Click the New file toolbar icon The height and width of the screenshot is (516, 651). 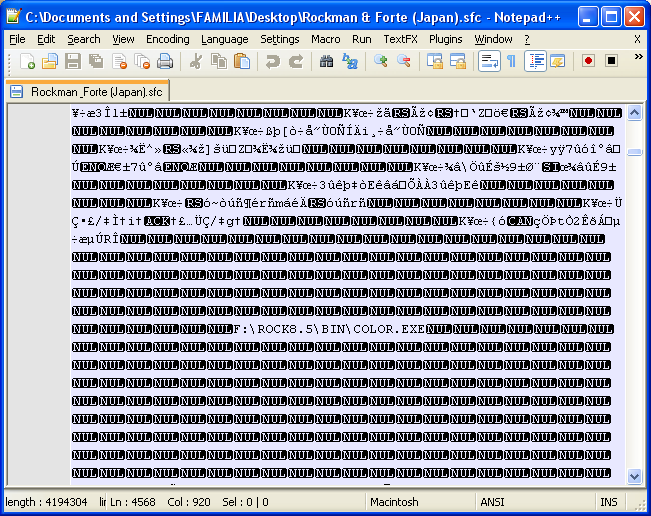pyautogui.click(x=27, y=61)
